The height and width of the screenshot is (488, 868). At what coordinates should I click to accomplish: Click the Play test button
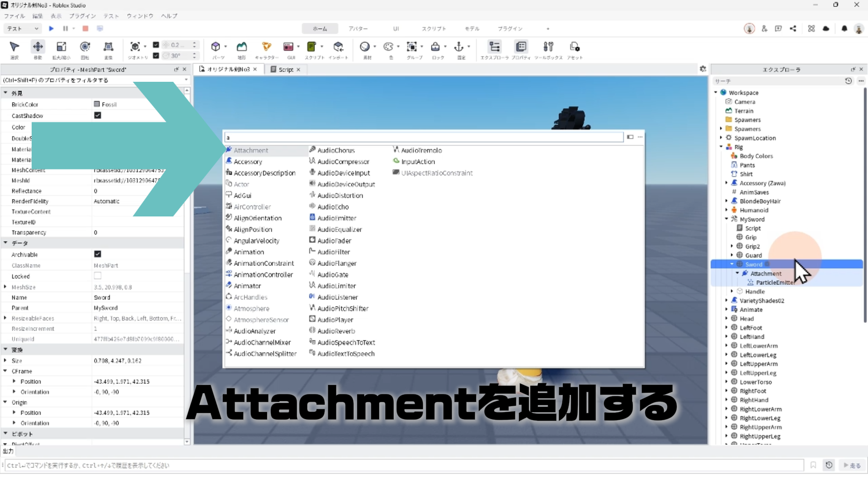click(x=51, y=28)
